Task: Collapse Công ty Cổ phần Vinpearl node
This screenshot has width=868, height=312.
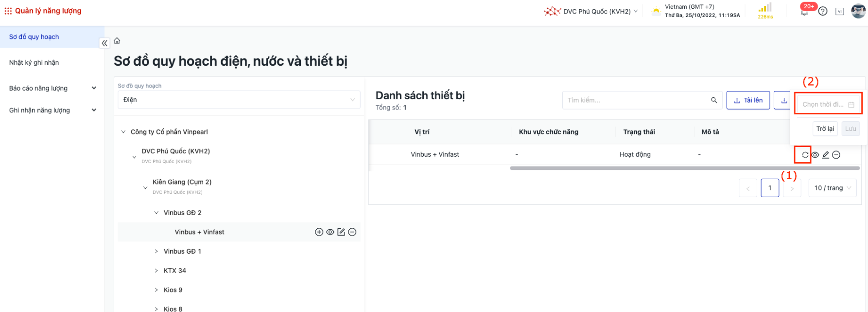Action: [x=123, y=132]
